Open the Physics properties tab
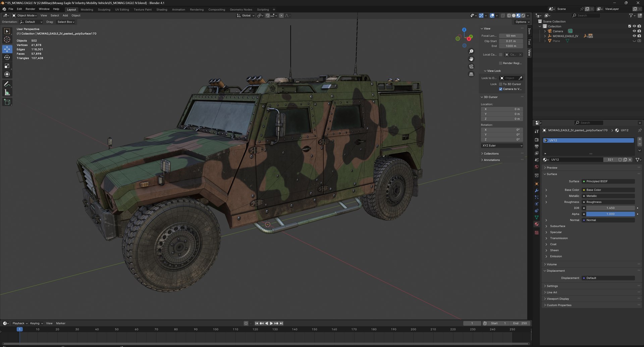The width and height of the screenshot is (644, 347). [x=537, y=204]
